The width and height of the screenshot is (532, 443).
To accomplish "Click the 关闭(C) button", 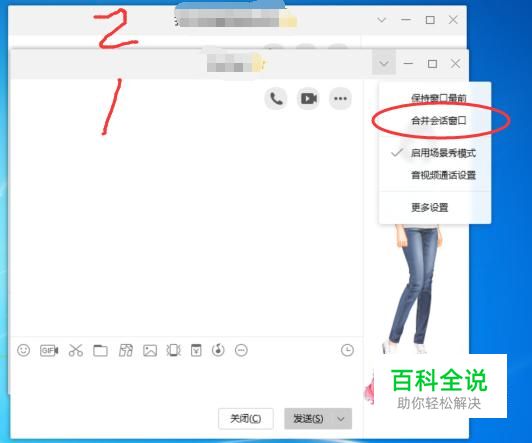I will [x=246, y=419].
